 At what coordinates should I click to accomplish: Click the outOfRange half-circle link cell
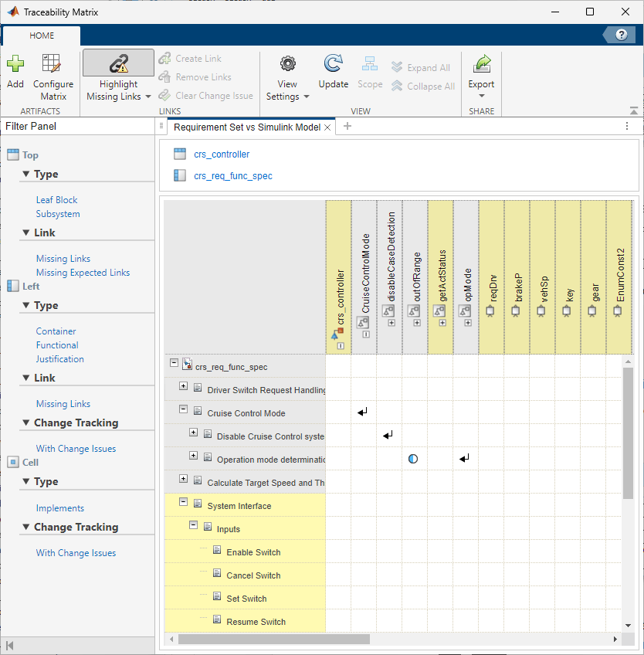[x=413, y=459]
